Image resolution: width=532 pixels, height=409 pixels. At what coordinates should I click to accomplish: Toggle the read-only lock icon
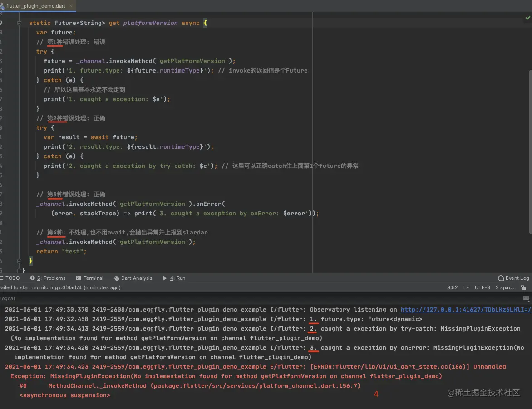524,287
